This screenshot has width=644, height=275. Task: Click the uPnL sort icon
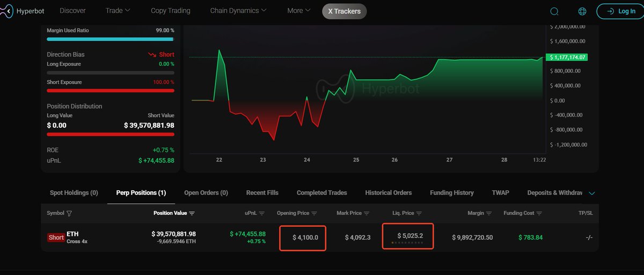[x=262, y=213]
